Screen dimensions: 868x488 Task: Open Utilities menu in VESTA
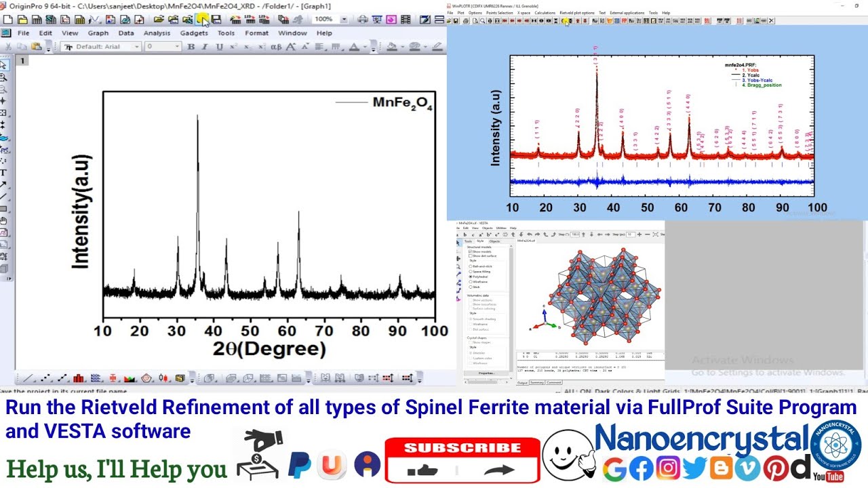[x=501, y=228]
